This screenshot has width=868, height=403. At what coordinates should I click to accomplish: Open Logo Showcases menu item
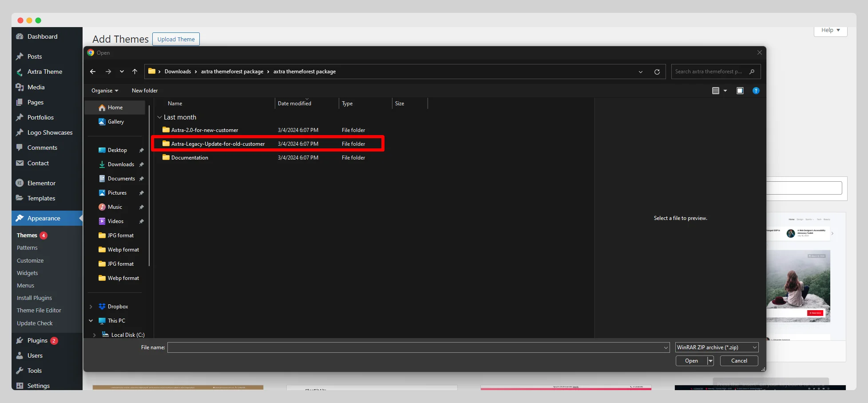[x=50, y=132]
